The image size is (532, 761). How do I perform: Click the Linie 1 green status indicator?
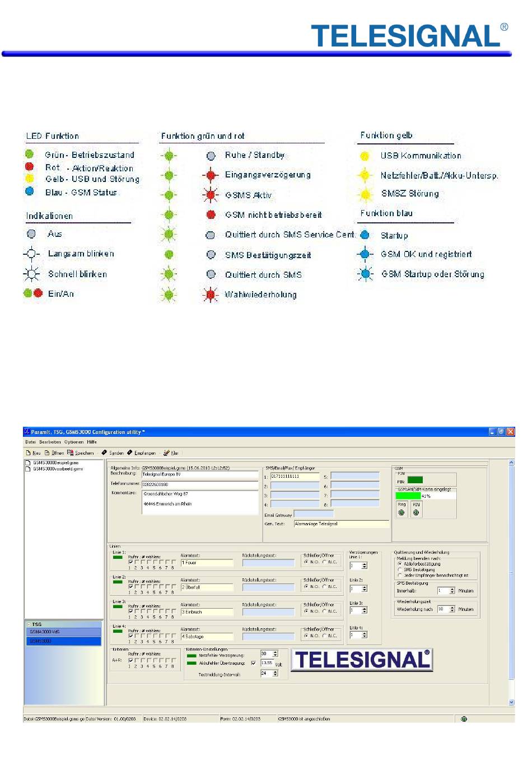(x=118, y=557)
